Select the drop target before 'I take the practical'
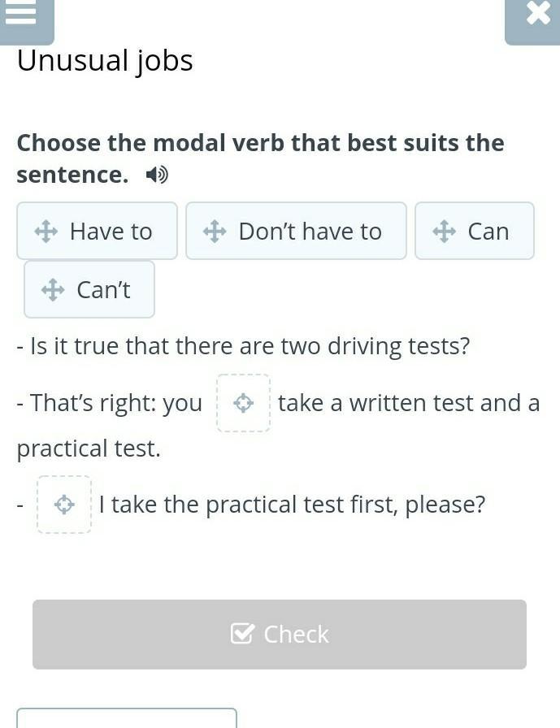Viewport: 560px width, 728px height. [64, 505]
